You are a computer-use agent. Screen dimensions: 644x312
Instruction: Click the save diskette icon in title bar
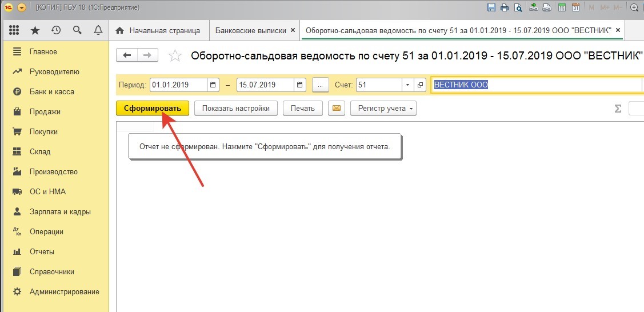[491, 7]
